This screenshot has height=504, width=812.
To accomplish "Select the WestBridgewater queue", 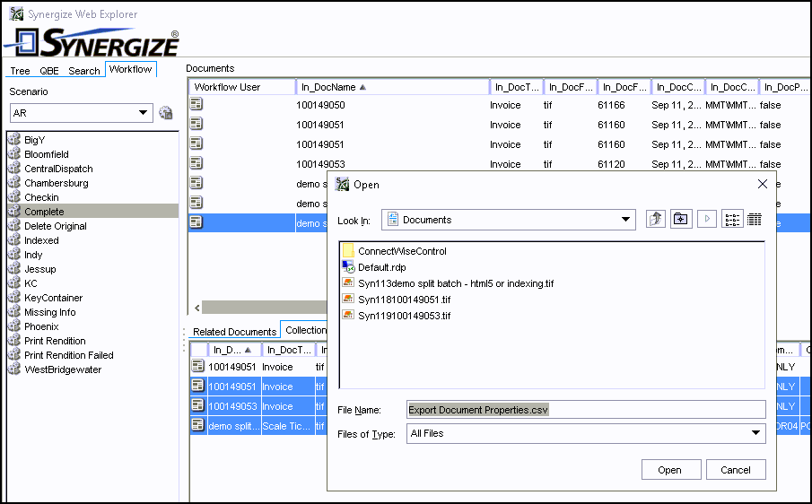I will click(63, 369).
